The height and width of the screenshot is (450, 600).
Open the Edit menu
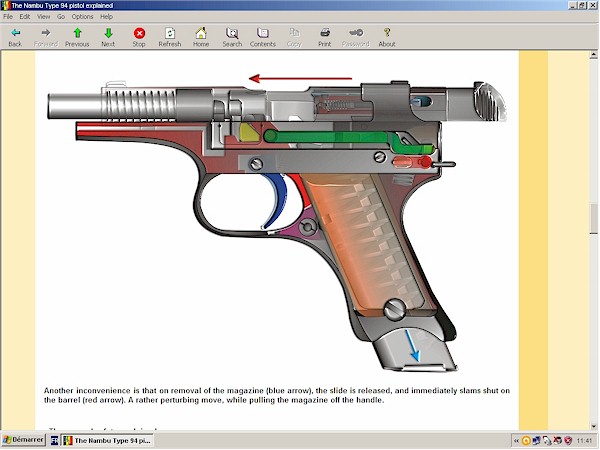[24, 16]
